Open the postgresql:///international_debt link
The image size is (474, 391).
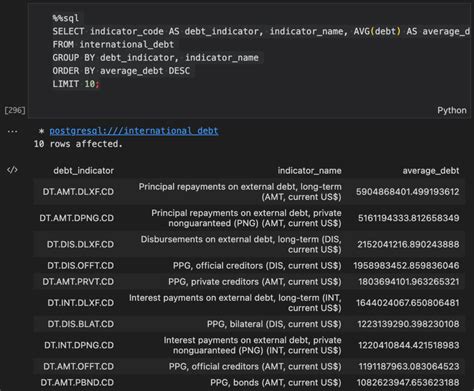(134, 131)
